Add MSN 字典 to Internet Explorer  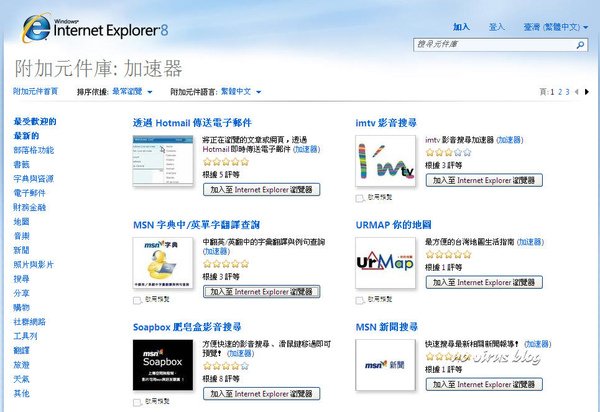[x=262, y=292]
